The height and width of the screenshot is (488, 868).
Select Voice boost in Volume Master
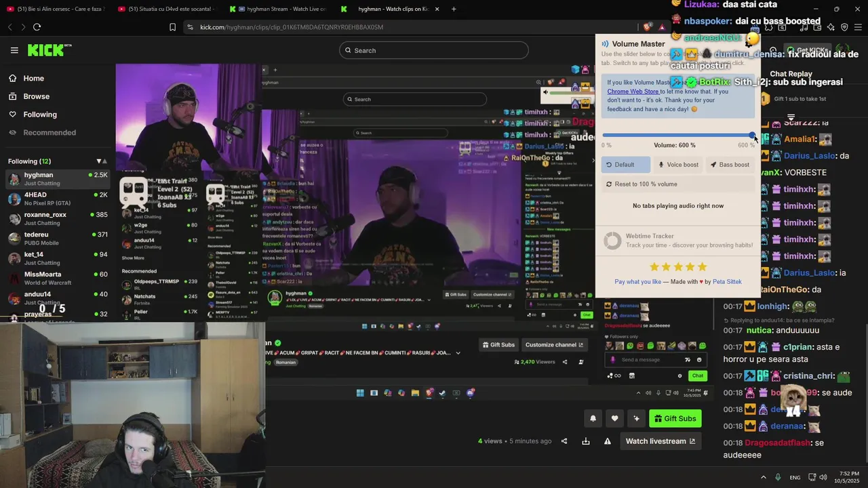pos(677,165)
